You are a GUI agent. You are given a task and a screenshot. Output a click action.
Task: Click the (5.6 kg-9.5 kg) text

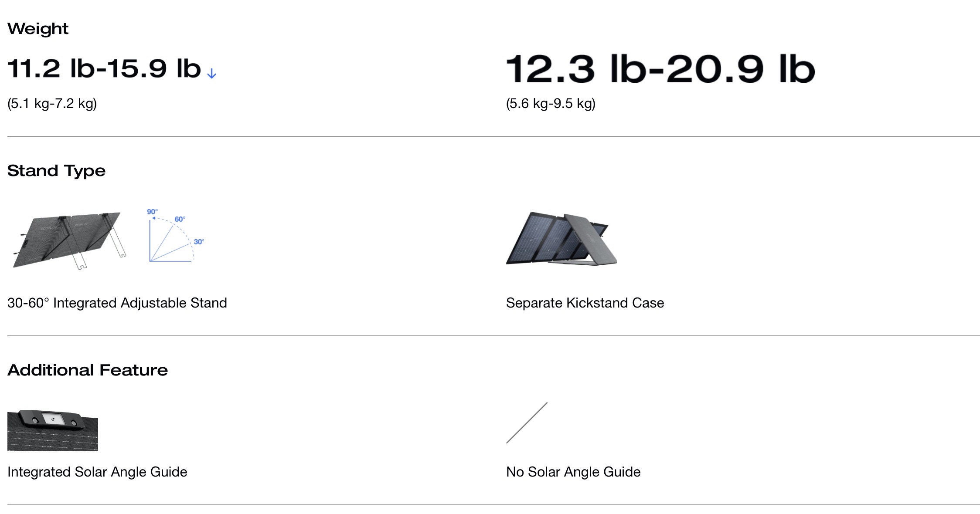click(551, 104)
